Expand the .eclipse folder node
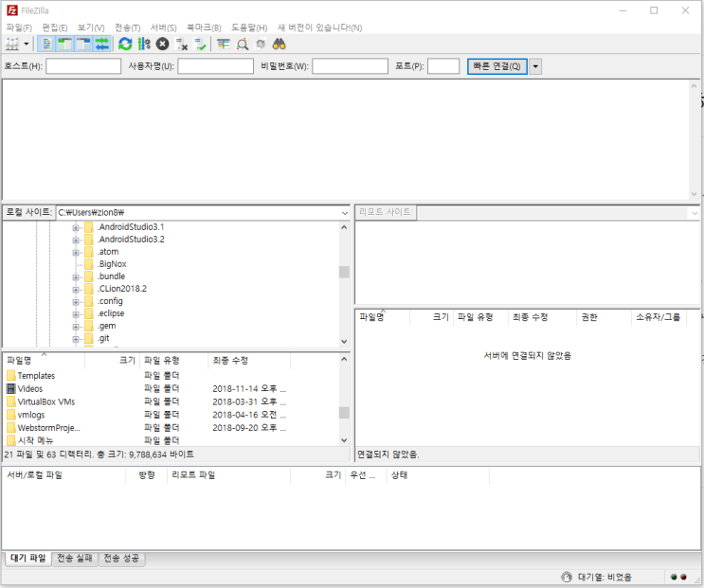The width and height of the screenshot is (704, 588). click(x=76, y=314)
